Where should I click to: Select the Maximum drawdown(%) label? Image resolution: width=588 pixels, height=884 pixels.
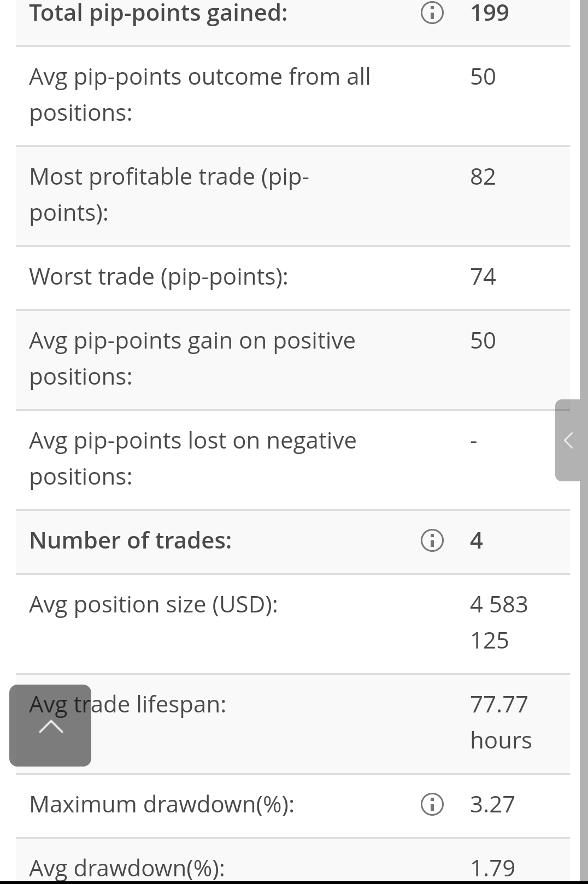162,804
